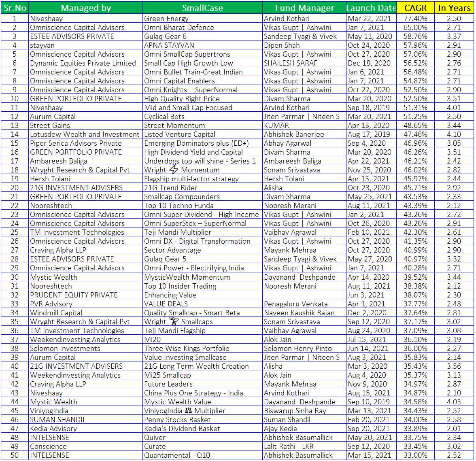Select 'Omni Bullet Train-Great Indian' cell
Viewport: 476px width, 461px height.
click(x=202, y=72)
